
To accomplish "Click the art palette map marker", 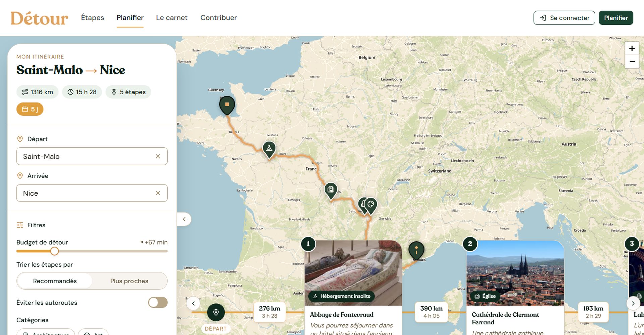I will [371, 205].
